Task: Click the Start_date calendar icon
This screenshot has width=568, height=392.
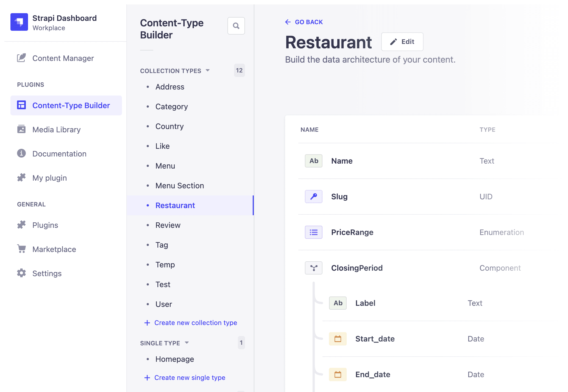Action: (x=338, y=339)
